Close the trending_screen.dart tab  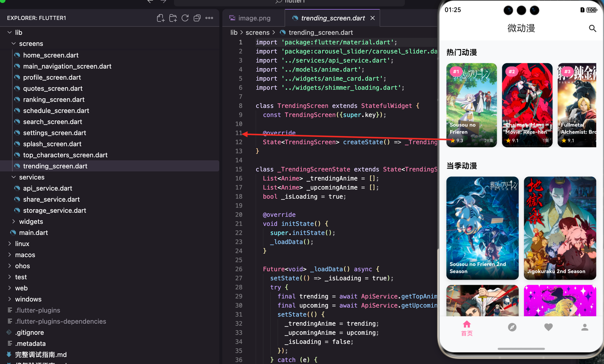pyautogui.click(x=373, y=18)
